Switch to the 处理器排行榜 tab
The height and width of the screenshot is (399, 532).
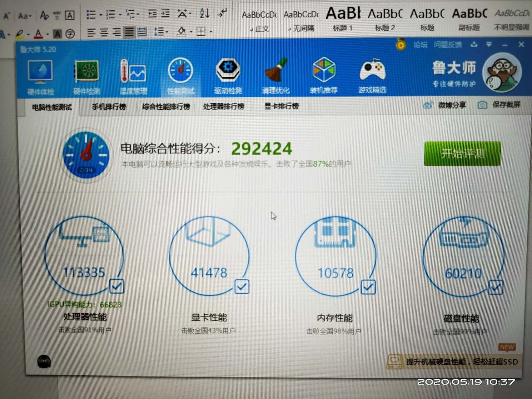[x=224, y=106]
